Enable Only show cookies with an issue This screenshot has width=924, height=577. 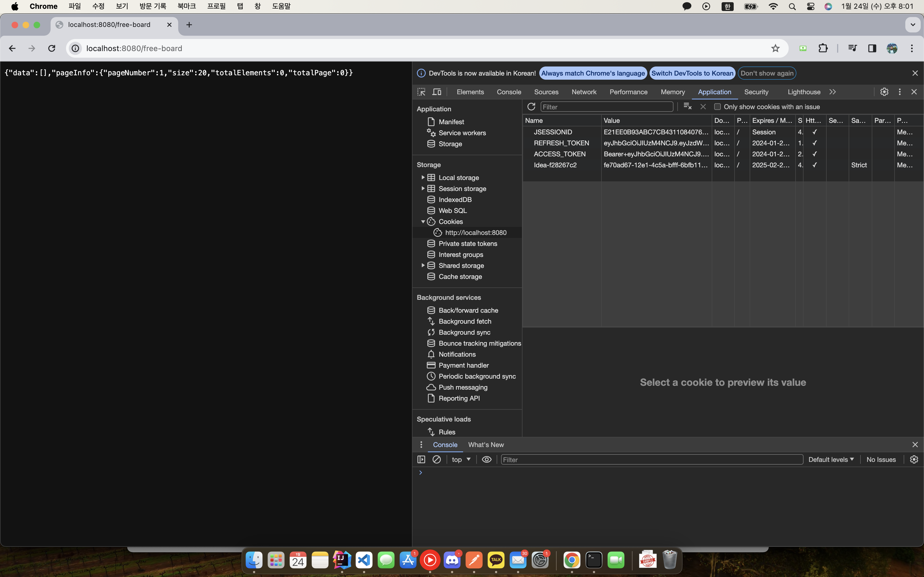click(717, 107)
